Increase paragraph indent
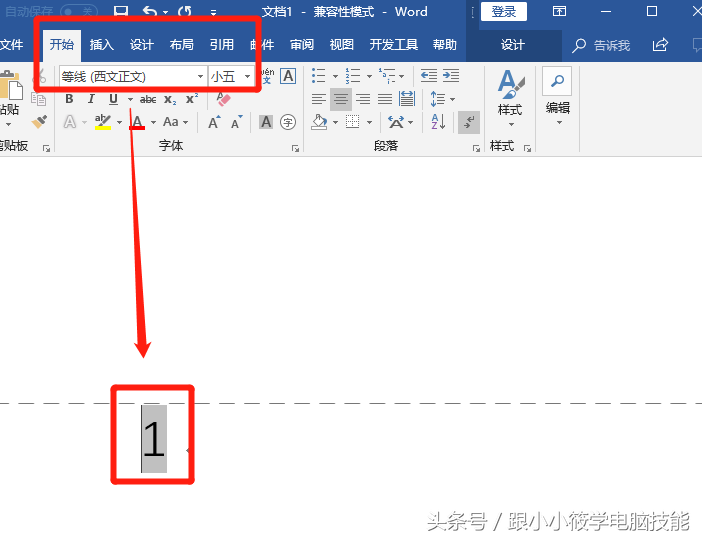The image size is (702, 539). click(451, 76)
